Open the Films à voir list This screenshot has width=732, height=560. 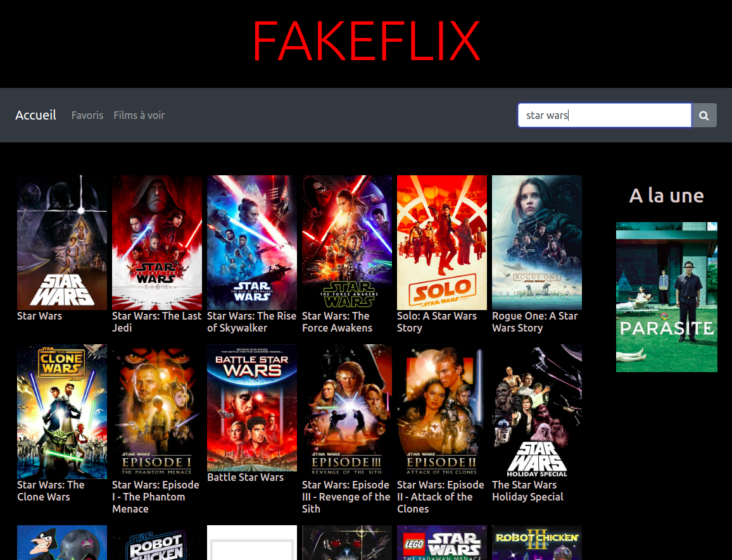[x=139, y=115]
